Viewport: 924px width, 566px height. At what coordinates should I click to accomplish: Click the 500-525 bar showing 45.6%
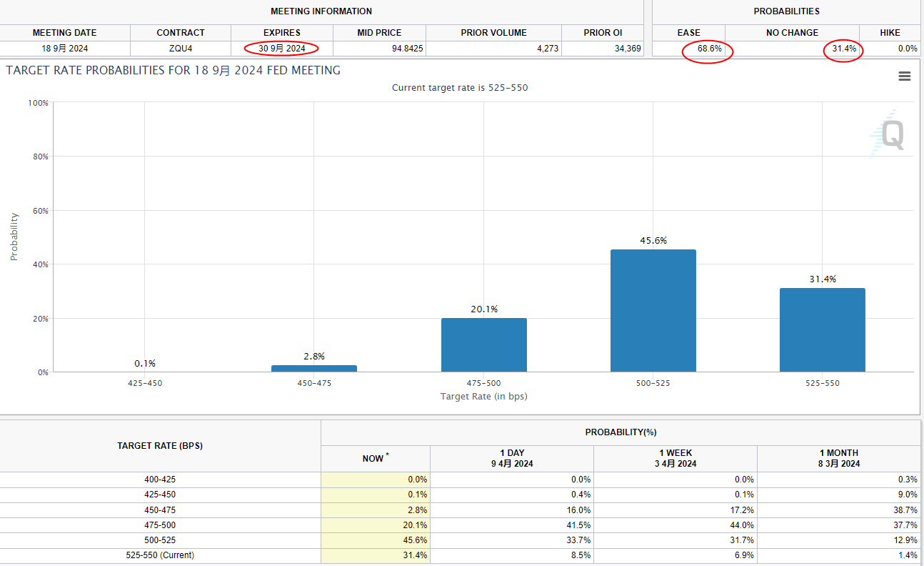[653, 310]
